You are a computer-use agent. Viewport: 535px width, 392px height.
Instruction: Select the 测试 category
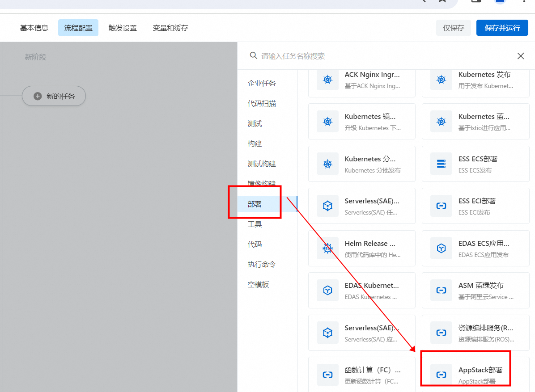pyautogui.click(x=255, y=124)
